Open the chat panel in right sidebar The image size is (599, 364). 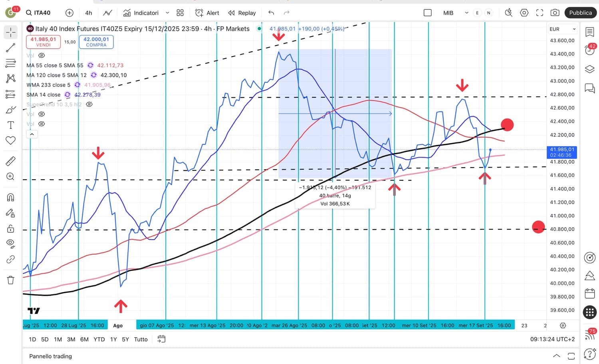(590, 88)
